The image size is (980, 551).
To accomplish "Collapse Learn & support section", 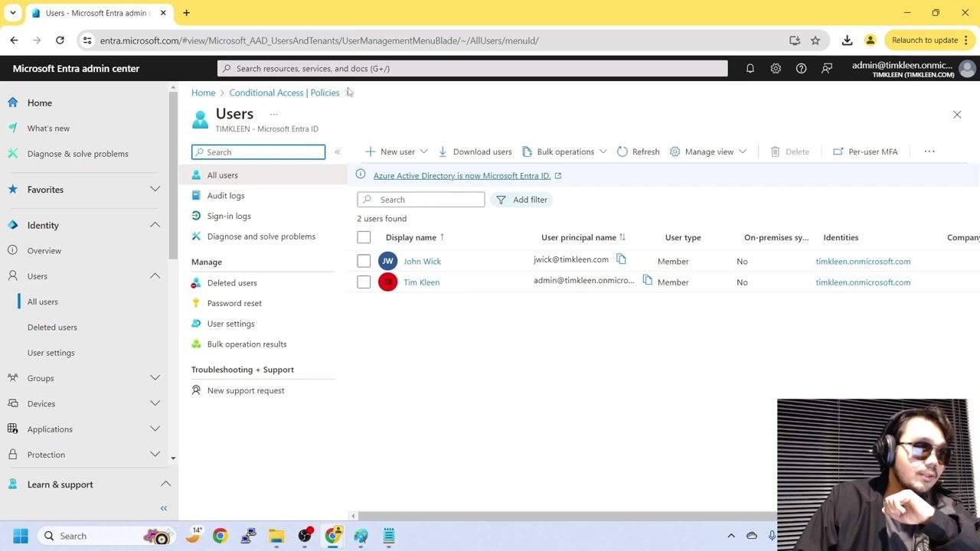I will pos(165,484).
